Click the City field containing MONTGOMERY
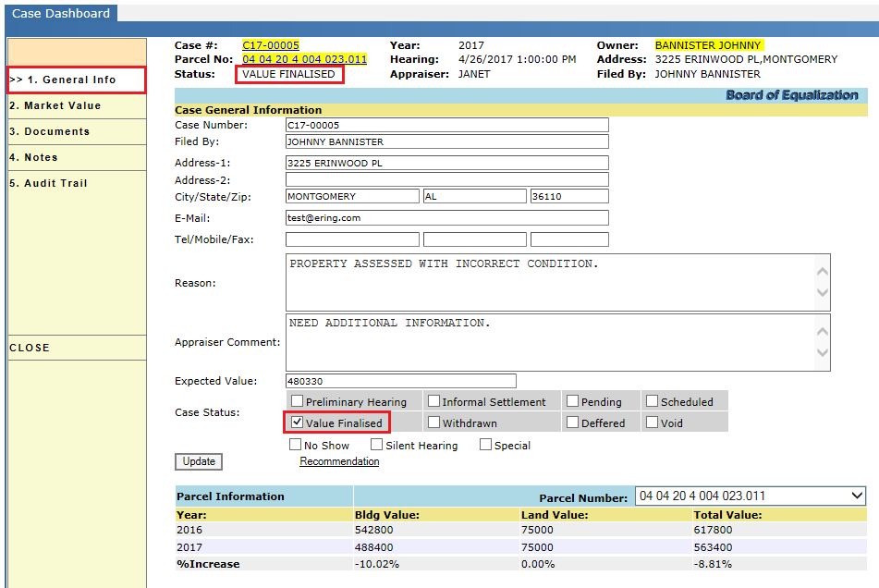The height and width of the screenshot is (588, 879). click(352, 196)
